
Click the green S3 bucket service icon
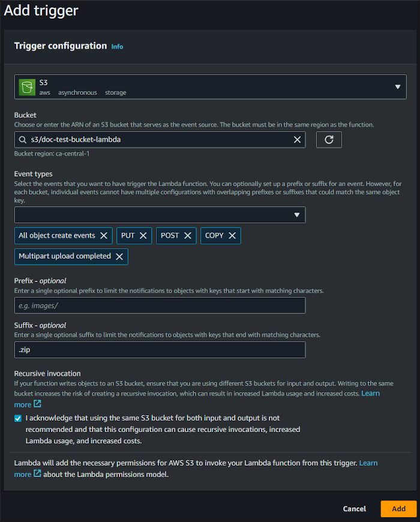pyautogui.click(x=27, y=86)
